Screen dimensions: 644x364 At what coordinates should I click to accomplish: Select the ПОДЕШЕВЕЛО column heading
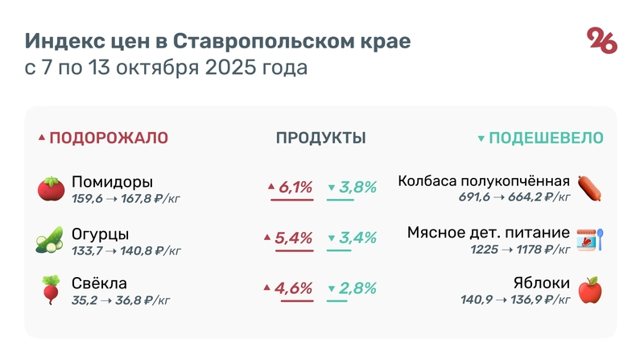[547, 138]
